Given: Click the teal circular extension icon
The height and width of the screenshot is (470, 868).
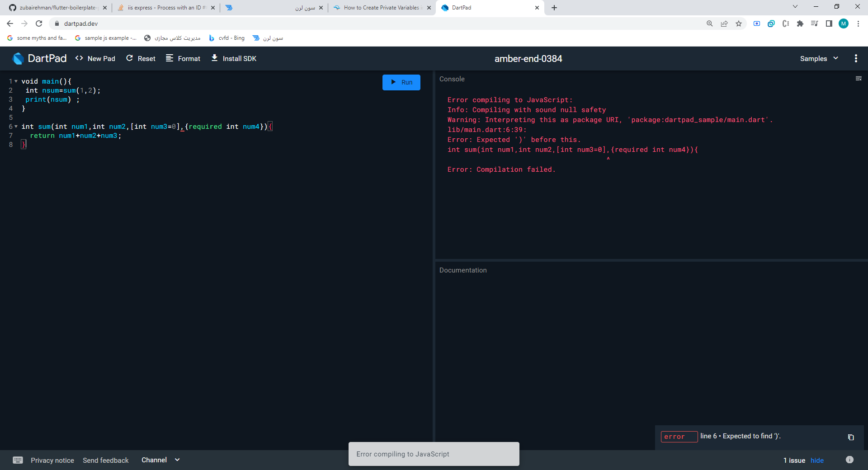Looking at the screenshot, I should pos(771,23).
